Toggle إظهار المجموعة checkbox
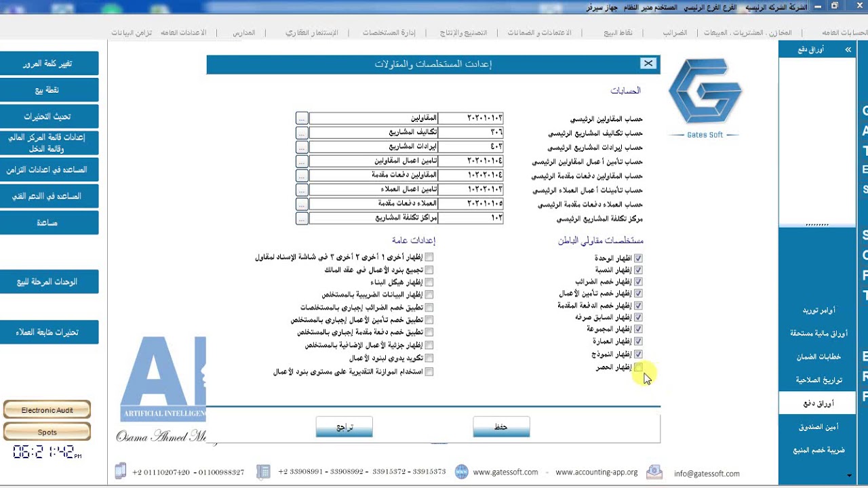Image resolution: width=868 pixels, height=488 pixels. point(638,329)
